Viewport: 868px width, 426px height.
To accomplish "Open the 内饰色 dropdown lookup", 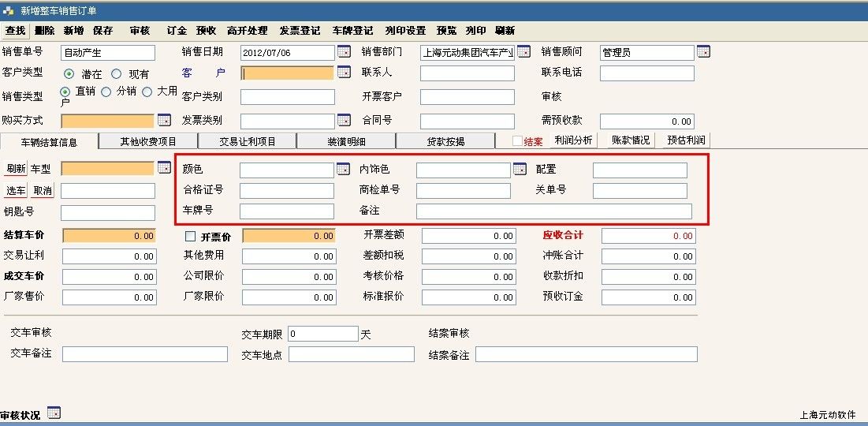I will (x=520, y=169).
